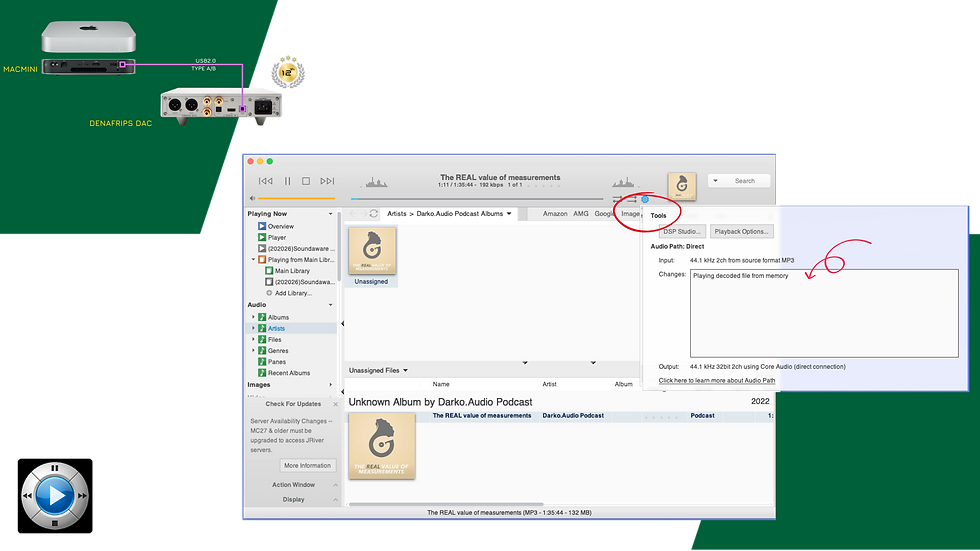Collapse the Audio section header
The width and height of the screenshot is (980, 551).
[x=331, y=305]
